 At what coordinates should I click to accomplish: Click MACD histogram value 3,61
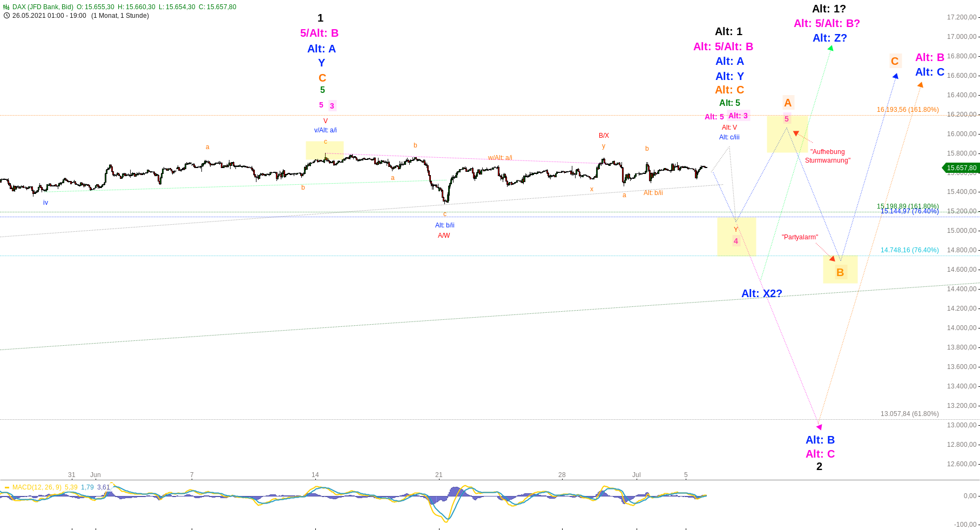click(x=103, y=487)
